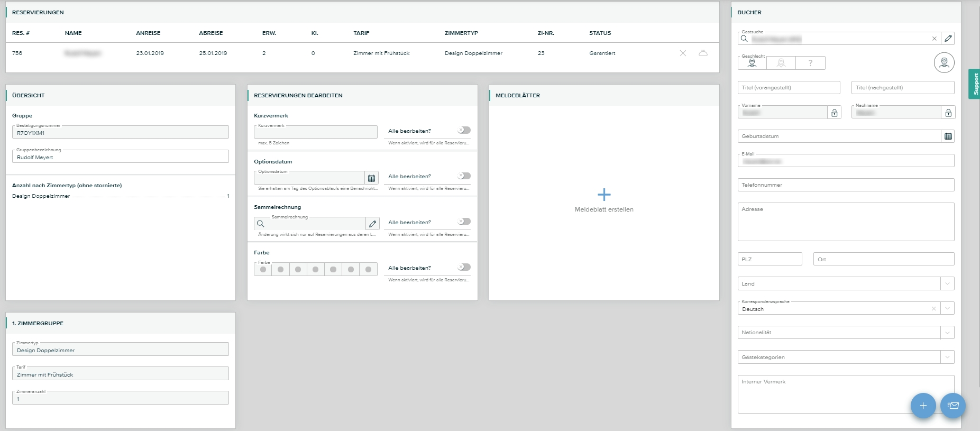Click the service bell icon in reservation row
Screen dimensions: 980x431
(x=703, y=53)
